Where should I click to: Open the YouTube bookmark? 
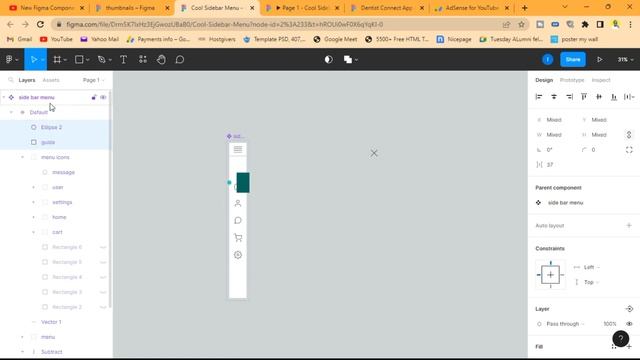[56, 39]
